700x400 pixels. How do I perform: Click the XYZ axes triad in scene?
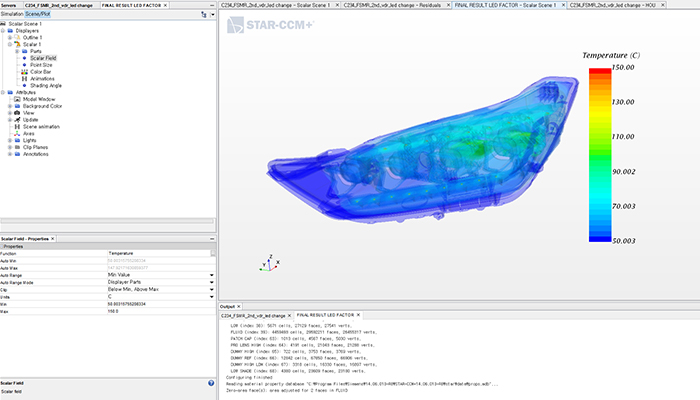270,263
